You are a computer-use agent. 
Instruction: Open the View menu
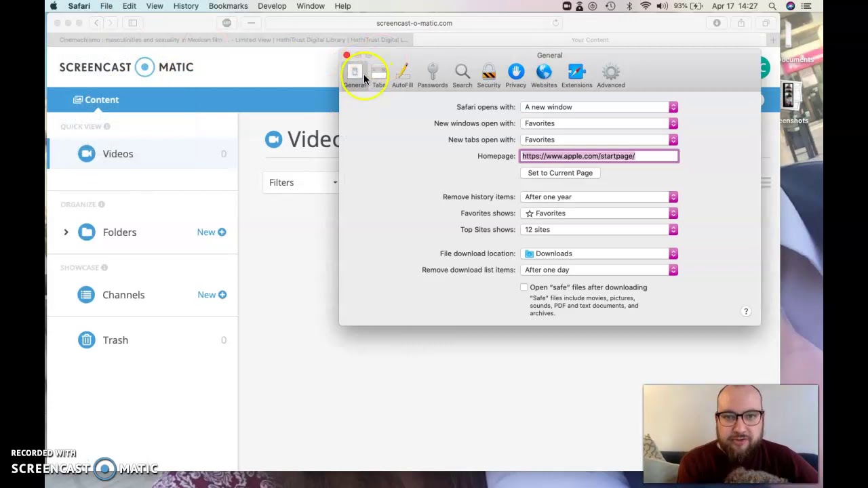coord(155,6)
